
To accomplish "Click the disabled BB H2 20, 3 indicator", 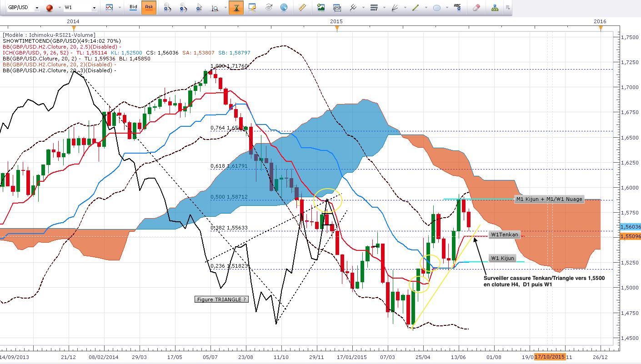I will (x=59, y=70).
